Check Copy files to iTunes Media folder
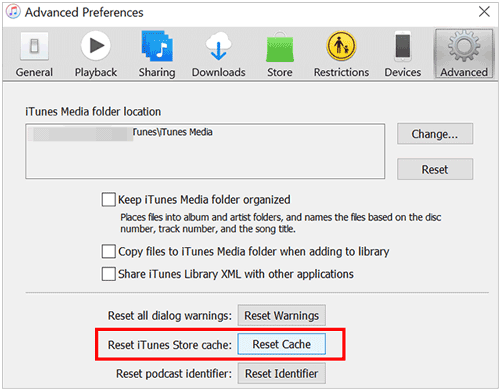Image resolution: width=500 pixels, height=390 pixels. pos(109,251)
